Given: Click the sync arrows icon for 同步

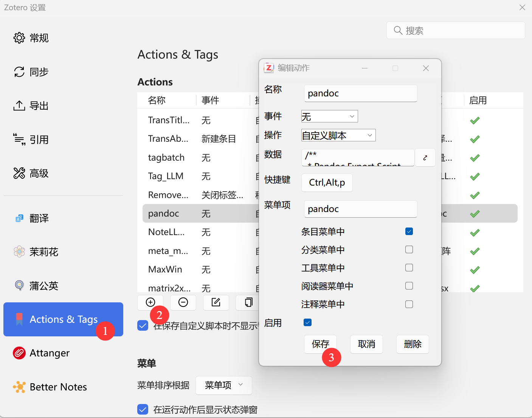Looking at the screenshot, I should 19,72.
